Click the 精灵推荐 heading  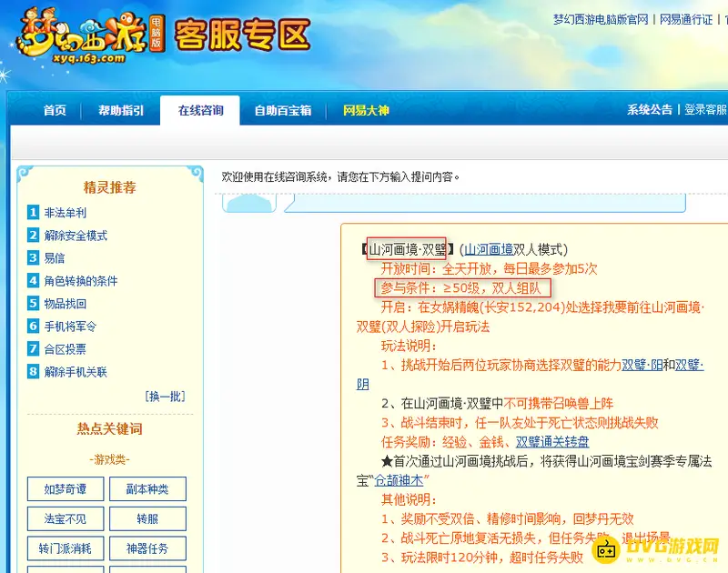click(109, 187)
